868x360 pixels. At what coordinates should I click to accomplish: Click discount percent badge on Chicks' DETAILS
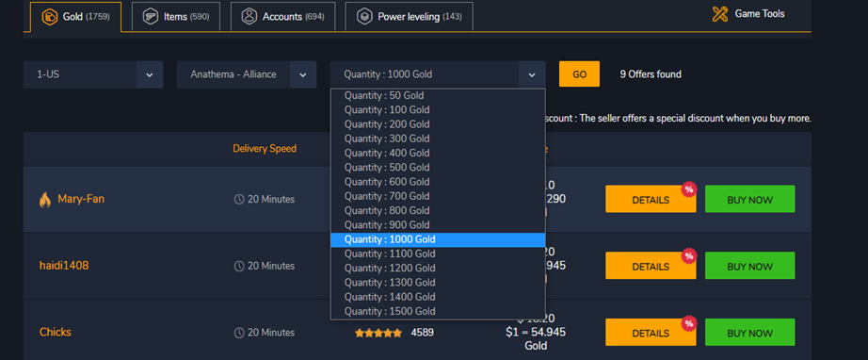(x=688, y=322)
